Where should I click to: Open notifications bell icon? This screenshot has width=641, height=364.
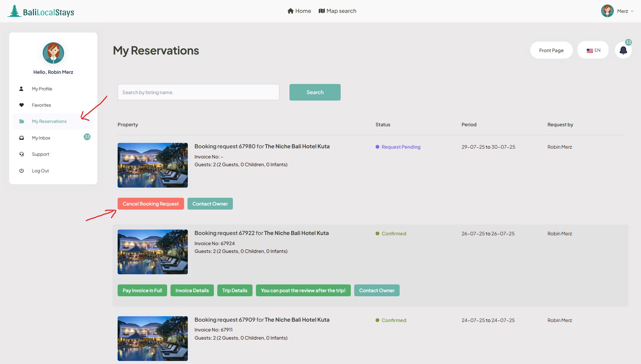click(623, 50)
